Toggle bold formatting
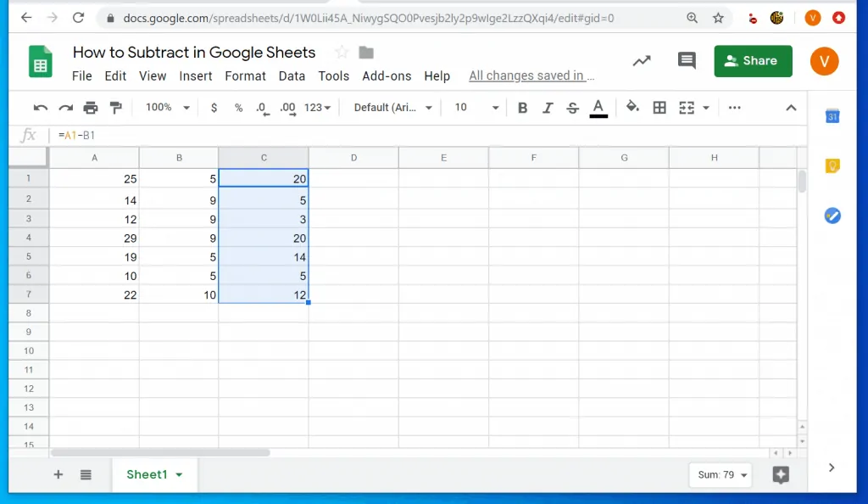868x504 pixels. pos(523,107)
